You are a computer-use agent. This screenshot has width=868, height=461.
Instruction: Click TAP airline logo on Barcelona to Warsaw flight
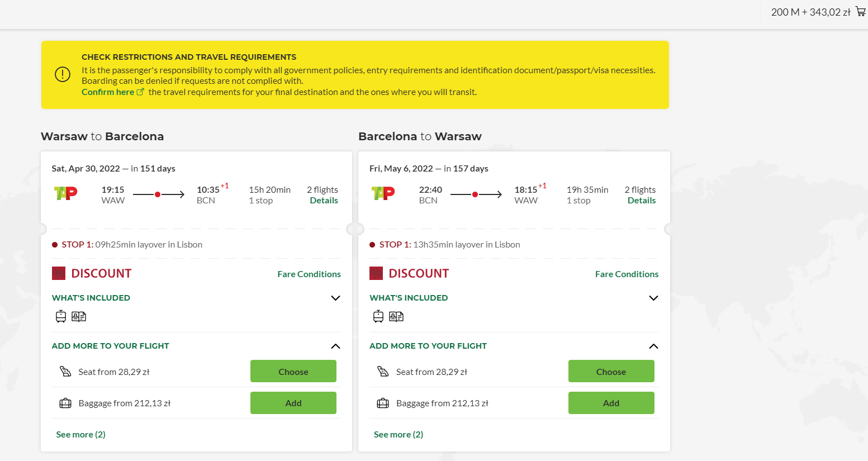tap(383, 193)
